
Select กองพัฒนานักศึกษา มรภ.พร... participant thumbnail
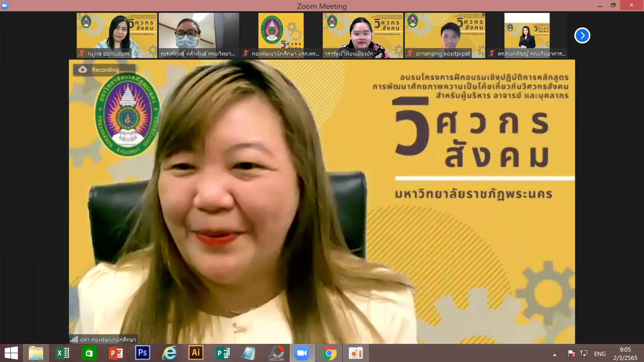coord(281,36)
